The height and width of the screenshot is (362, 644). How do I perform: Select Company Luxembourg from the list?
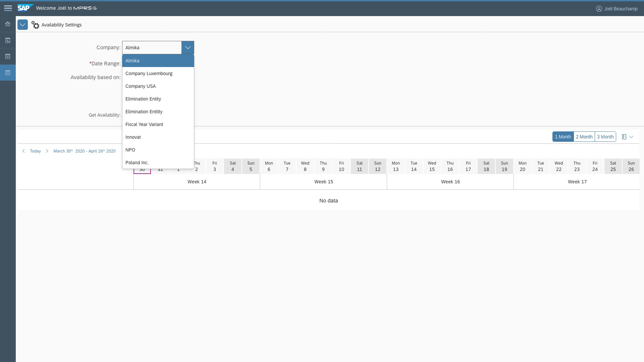coord(158,73)
